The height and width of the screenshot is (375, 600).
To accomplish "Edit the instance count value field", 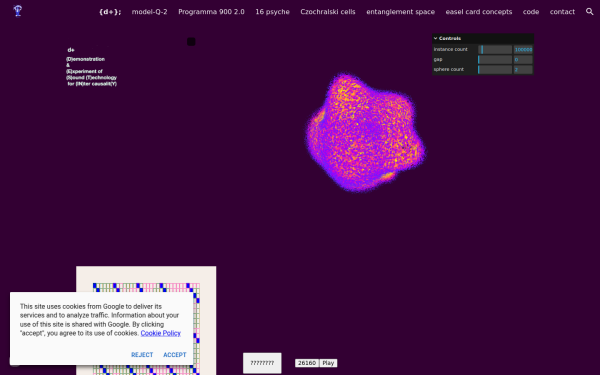I will [x=523, y=49].
